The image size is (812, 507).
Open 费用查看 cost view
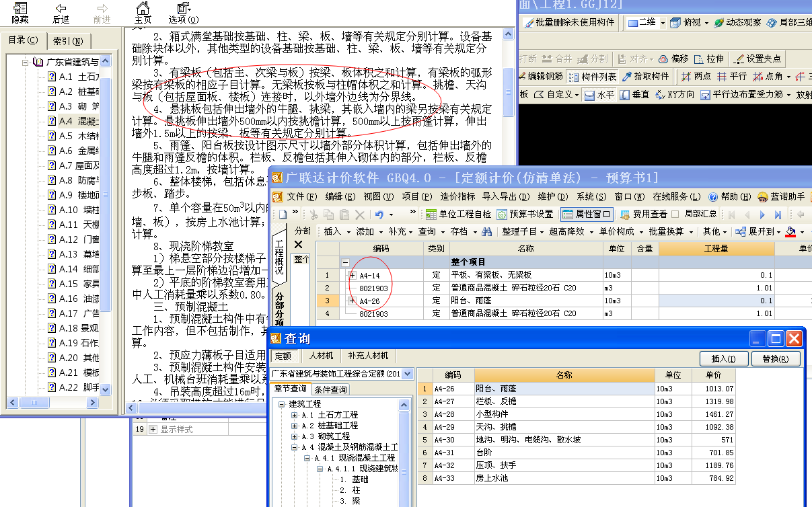(x=643, y=214)
